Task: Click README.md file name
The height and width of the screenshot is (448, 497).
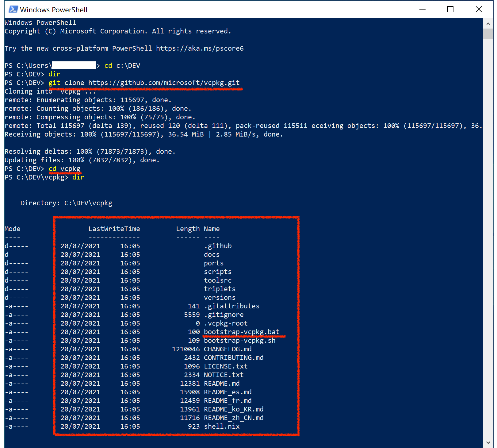Action: (x=222, y=384)
